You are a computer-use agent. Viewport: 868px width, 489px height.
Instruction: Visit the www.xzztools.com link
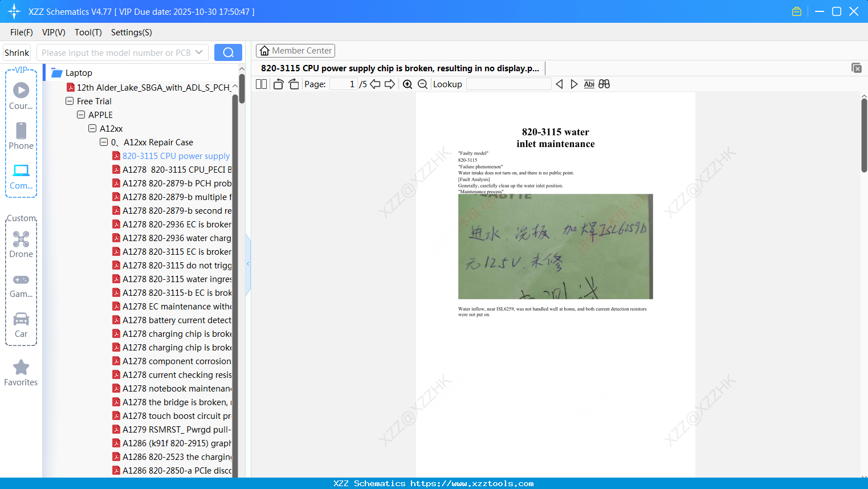472,483
